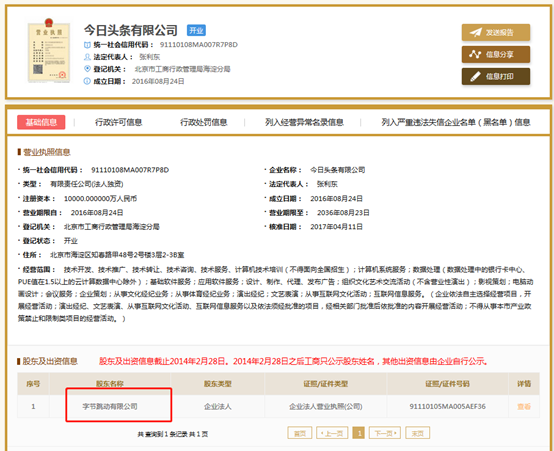Click the red notice about 2014年2月28日
This screenshot has height=451, width=554.
tap(293, 361)
